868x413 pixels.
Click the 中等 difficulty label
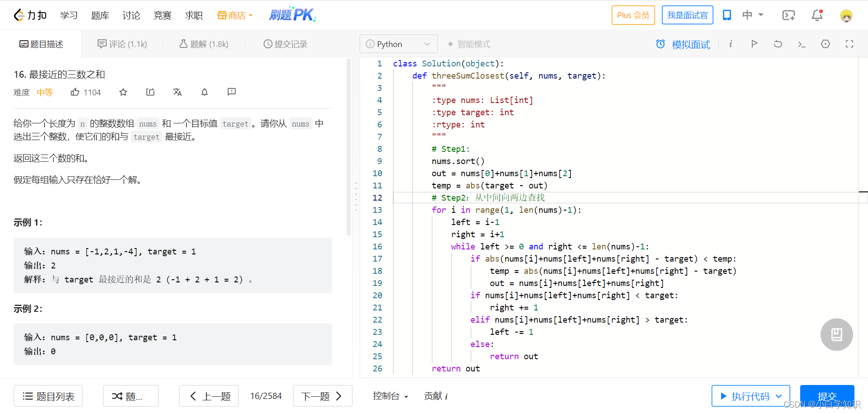coord(45,92)
